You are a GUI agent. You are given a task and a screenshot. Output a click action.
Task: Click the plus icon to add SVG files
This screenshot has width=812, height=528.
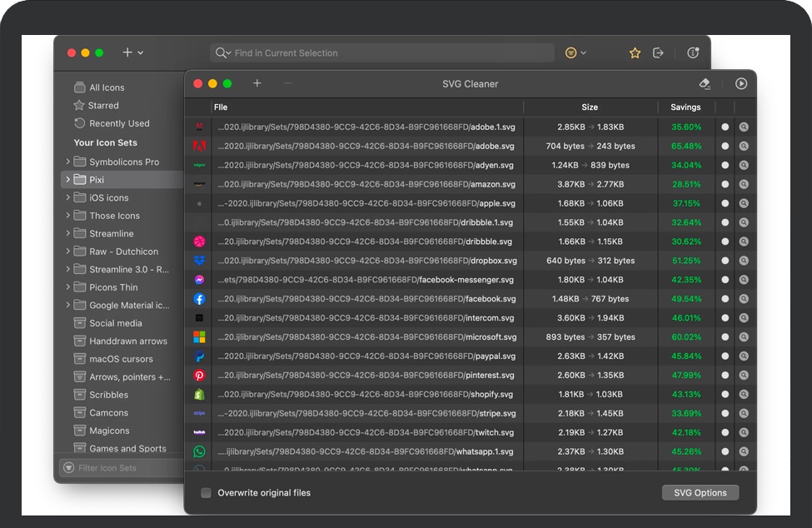tap(257, 83)
